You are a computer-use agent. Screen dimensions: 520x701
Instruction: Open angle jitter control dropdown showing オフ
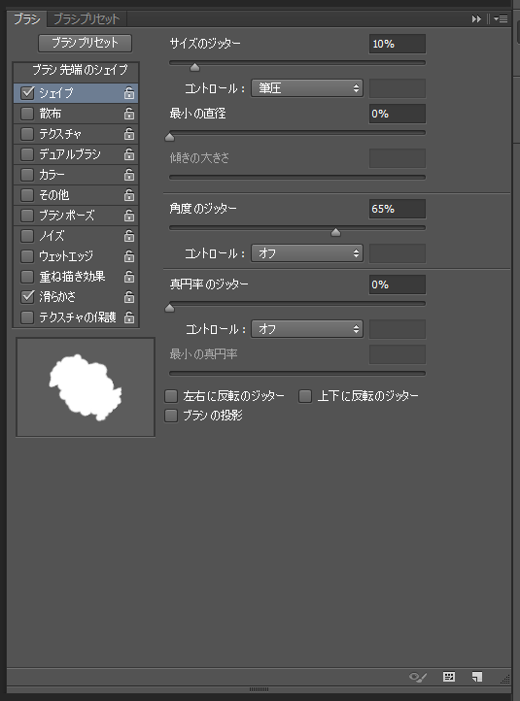point(307,253)
